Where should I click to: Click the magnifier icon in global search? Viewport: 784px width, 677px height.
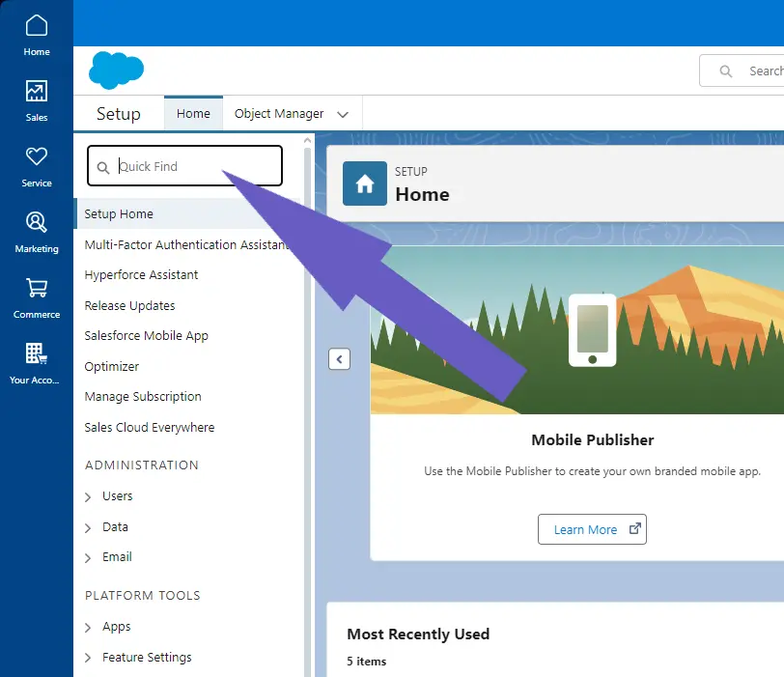coord(725,71)
